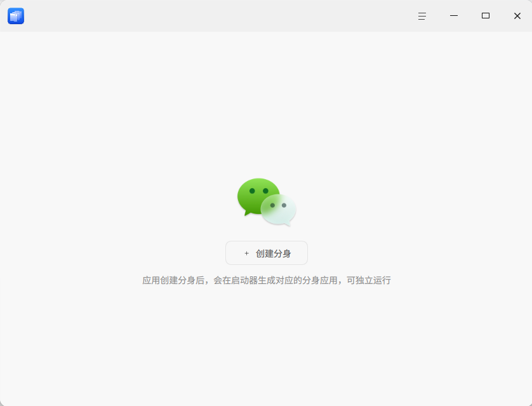The width and height of the screenshot is (532, 406).
Task: Click the 创建分身 button
Action: tap(267, 253)
